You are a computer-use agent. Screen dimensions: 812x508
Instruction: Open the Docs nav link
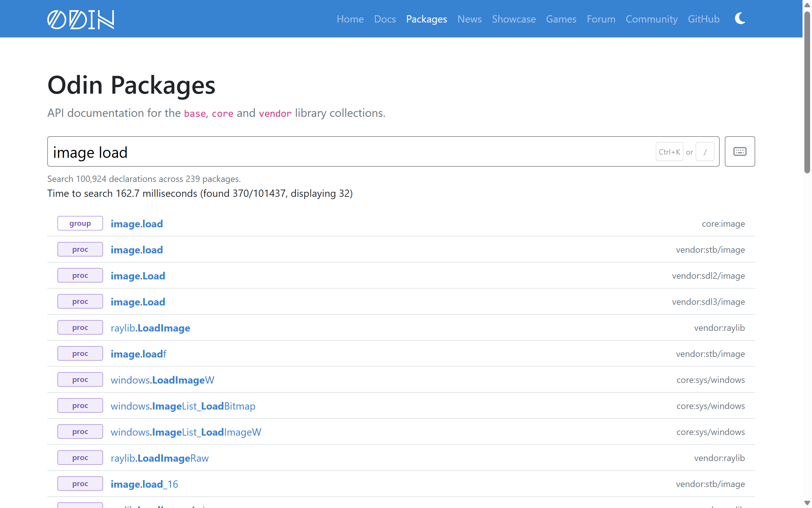click(x=385, y=19)
